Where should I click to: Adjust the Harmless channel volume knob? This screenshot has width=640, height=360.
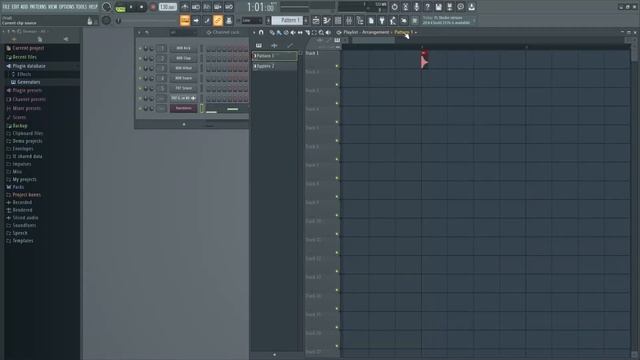[x=151, y=109]
